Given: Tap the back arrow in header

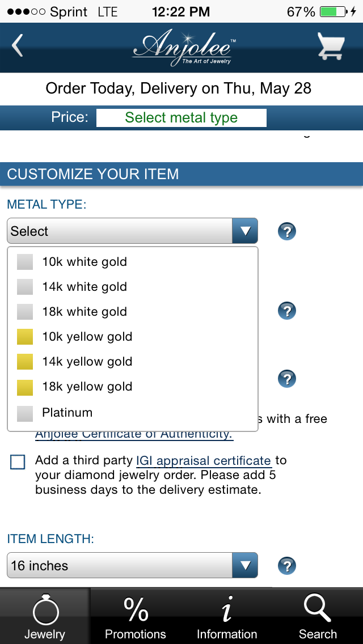Looking at the screenshot, I should click(17, 45).
